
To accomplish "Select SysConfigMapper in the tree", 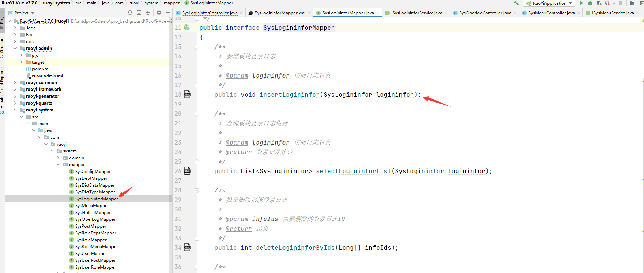I will pos(93,171).
